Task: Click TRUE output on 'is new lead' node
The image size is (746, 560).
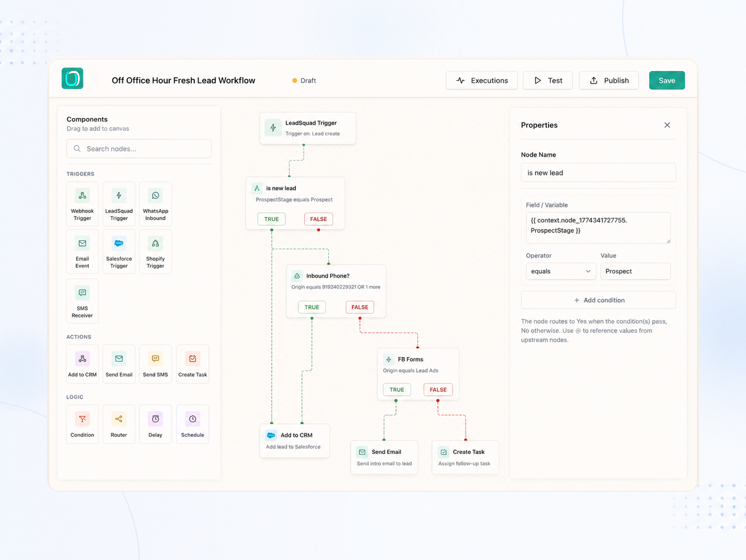Action: (272, 219)
